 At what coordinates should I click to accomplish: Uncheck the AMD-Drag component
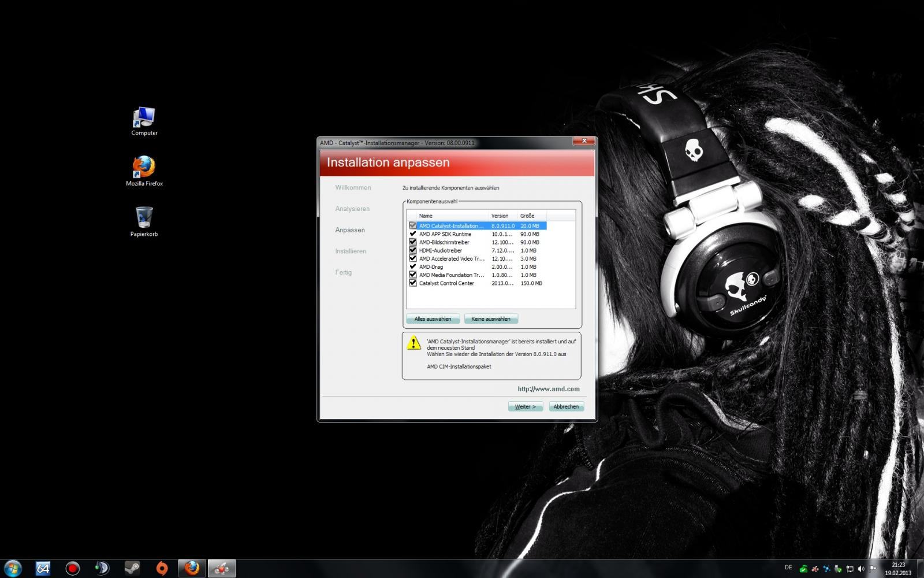(x=412, y=267)
